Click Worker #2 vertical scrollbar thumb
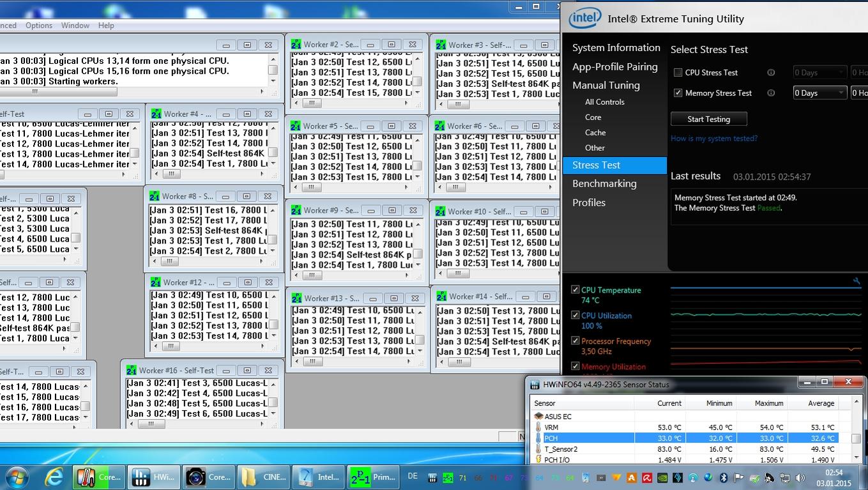Viewport: 868px width, 490px height. pyautogui.click(x=418, y=82)
